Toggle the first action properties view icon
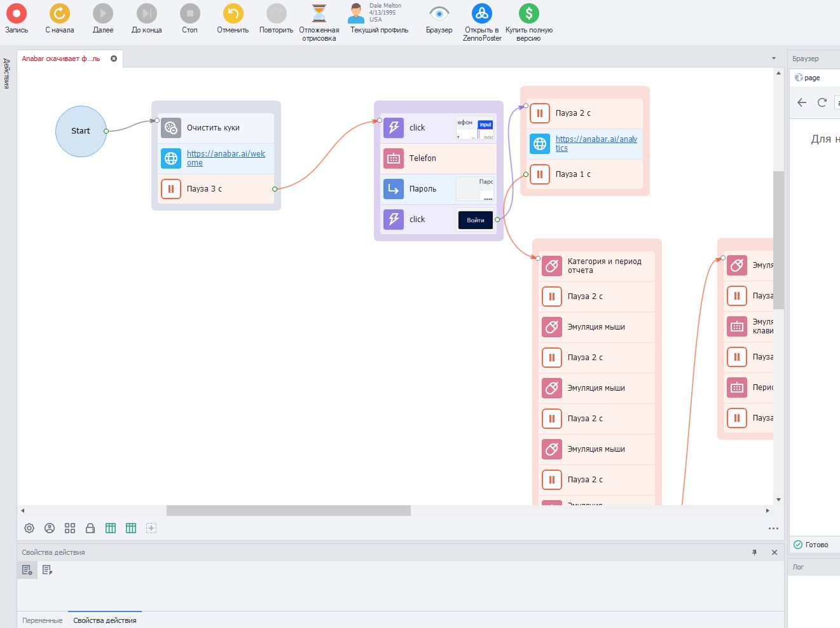The width and height of the screenshot is (840, 628). pos(27,570)
